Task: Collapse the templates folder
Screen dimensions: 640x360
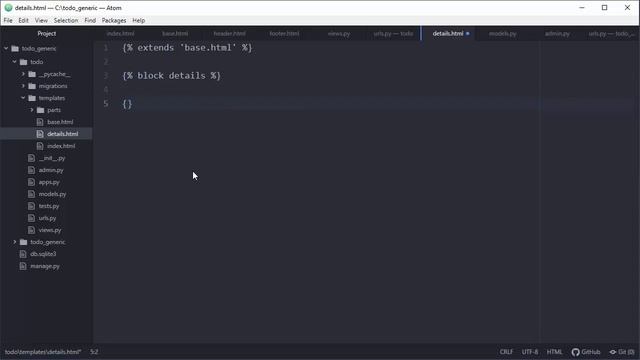Action: click(23, 98)
